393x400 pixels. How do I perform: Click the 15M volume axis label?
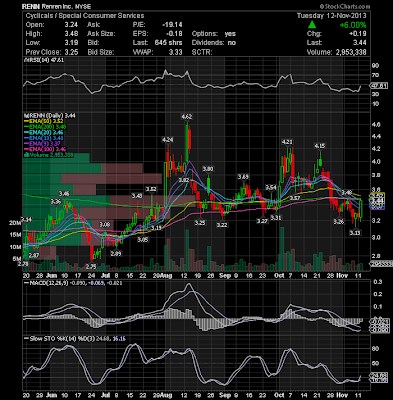tap(15, 235)
